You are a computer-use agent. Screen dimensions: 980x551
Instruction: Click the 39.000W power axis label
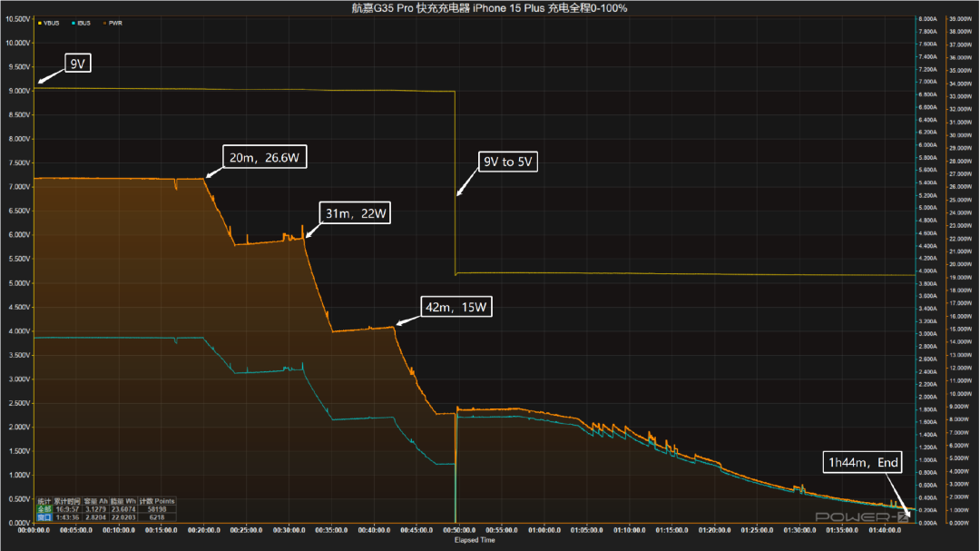pyautogui.click(x=961, y=19)
